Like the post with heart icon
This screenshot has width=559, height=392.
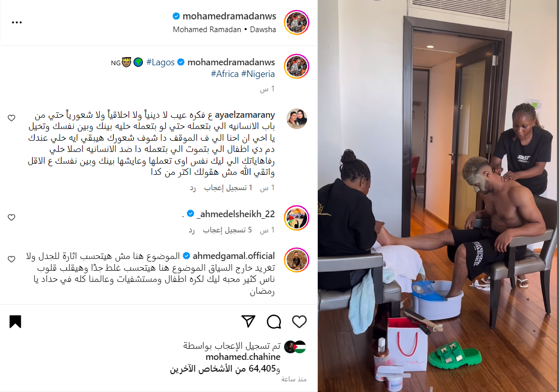tap(299, 322)
